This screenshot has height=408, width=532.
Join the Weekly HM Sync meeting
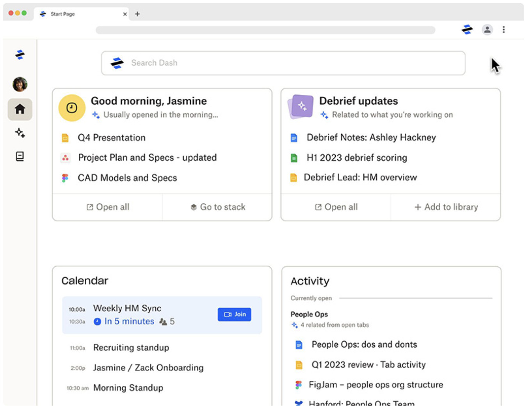coord(235,314)
